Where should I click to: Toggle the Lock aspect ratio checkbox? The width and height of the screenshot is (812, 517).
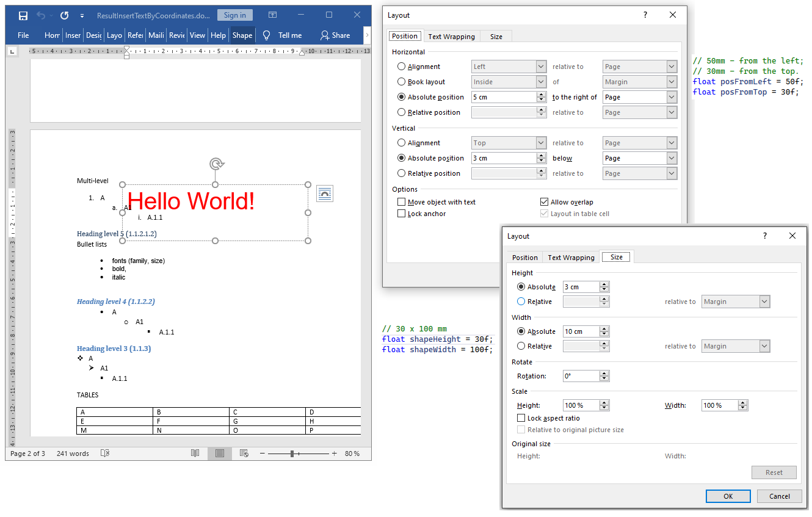521,418
